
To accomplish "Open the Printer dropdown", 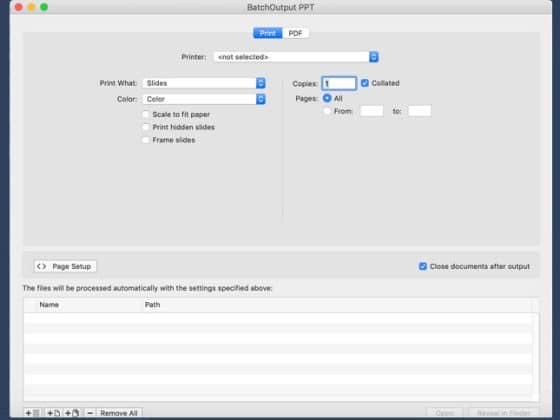I will click(x=296, y=57).
